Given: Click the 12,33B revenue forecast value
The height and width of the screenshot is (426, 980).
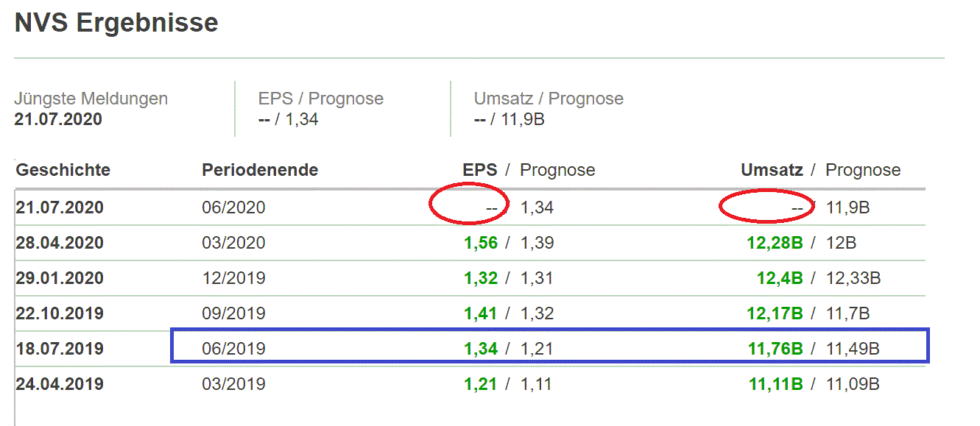Looking at the screenshot, I should pos(853,278).
